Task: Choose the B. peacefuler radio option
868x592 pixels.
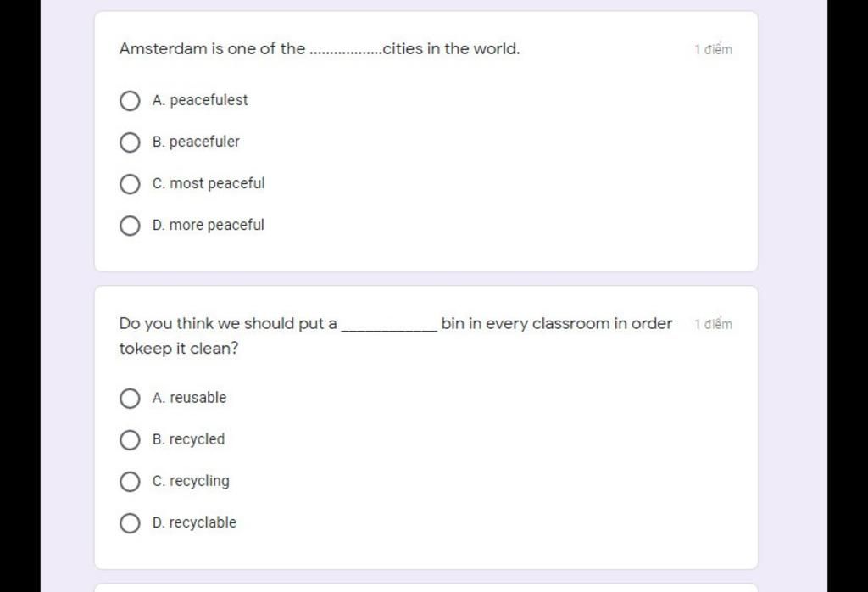Action: click(130, 142)
